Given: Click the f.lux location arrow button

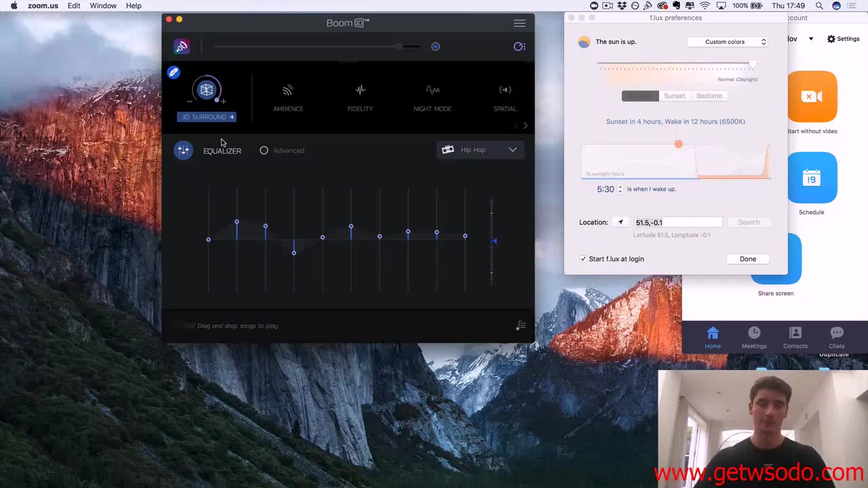Looking at the screenshot, I should click(620, 222).
